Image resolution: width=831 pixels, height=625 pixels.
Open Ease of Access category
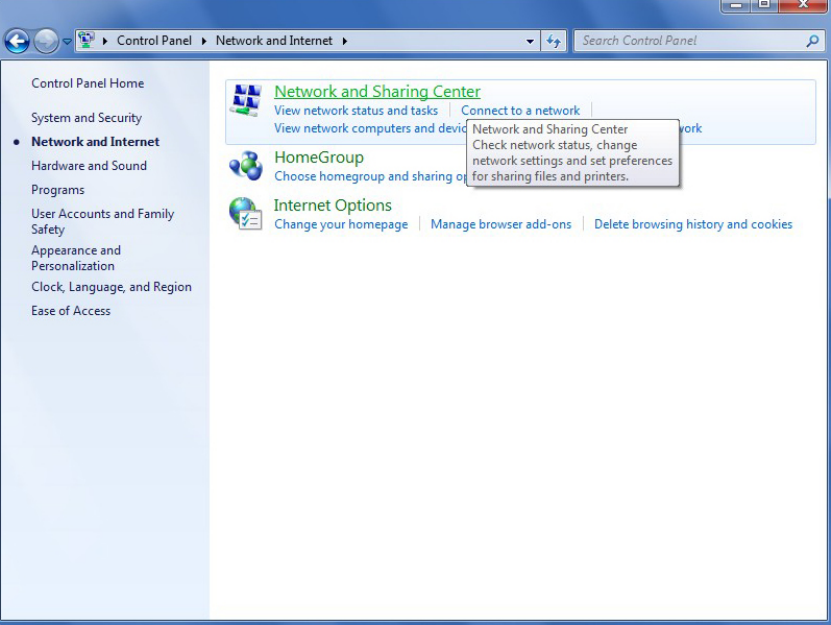click(70, 311)
